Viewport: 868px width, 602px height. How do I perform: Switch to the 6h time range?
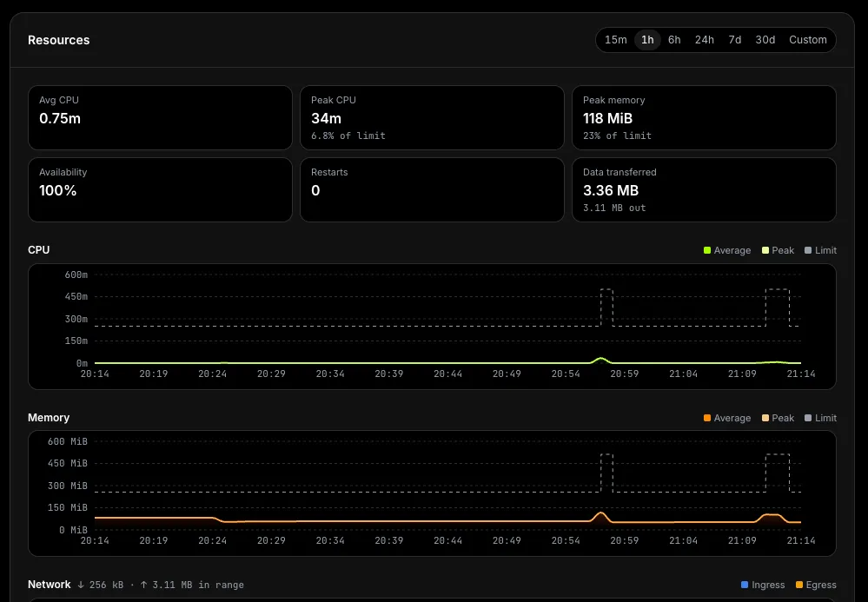674,40
